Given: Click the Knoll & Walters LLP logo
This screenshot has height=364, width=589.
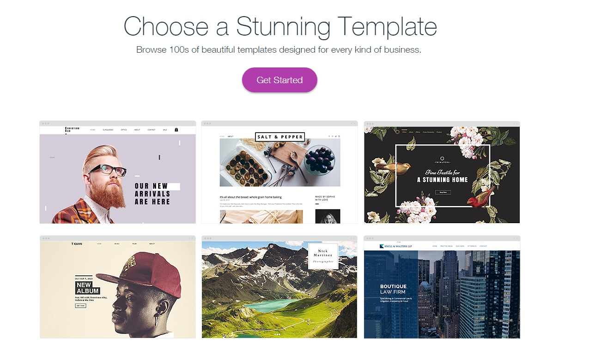Looking at the screenshot, I should click(395, 246).
